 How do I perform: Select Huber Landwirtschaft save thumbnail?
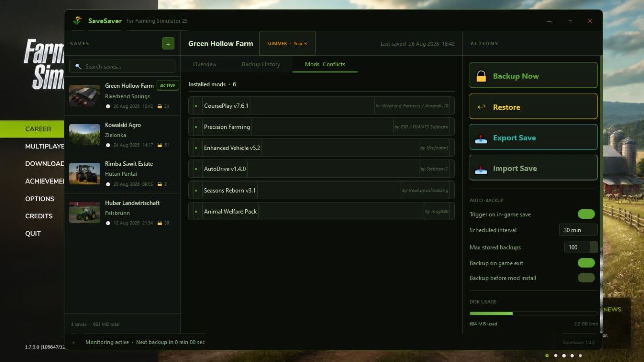85,212
